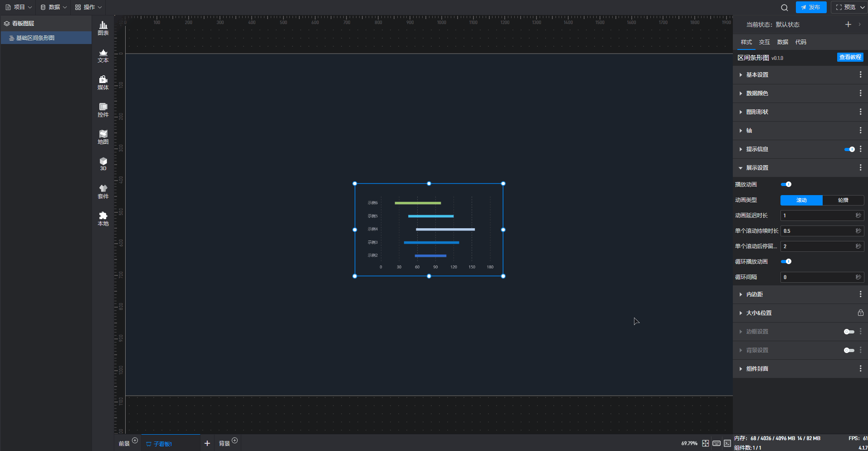Open the 控件 controls components panel

103,110
